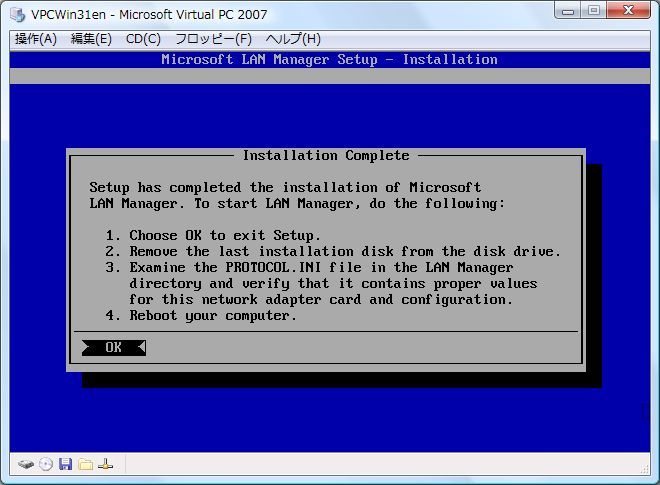This screenshot has width=660, height=485.
Task: Open the ヘルプ(H) menu
Action: coord(293,39)
